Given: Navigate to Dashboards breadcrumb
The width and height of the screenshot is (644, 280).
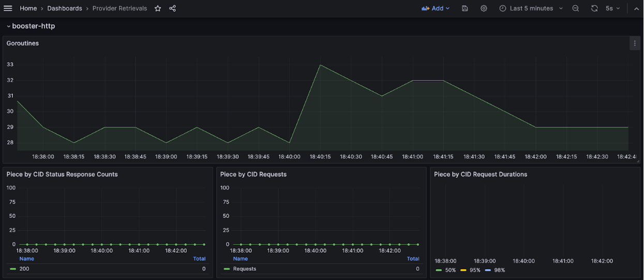Looking at the screenshot, I should [x=65, y=8].
